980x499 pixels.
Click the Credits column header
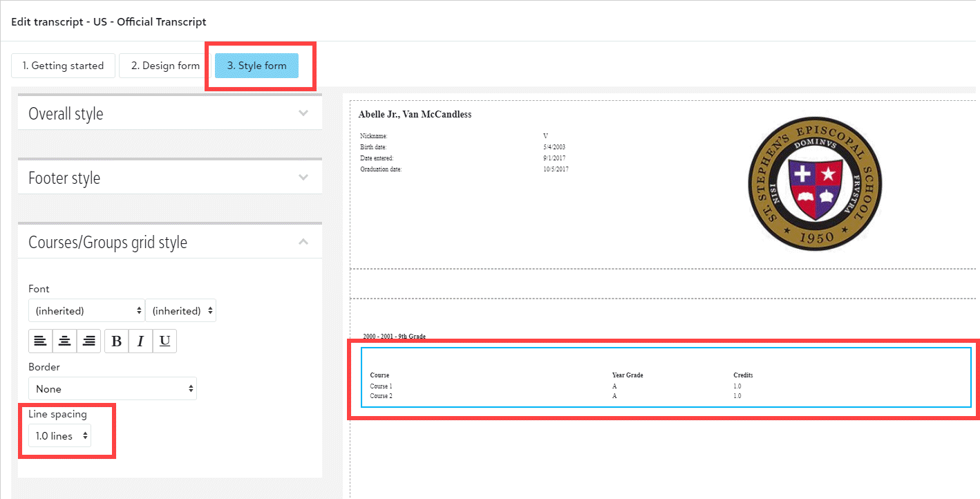(x=743, y=375)
